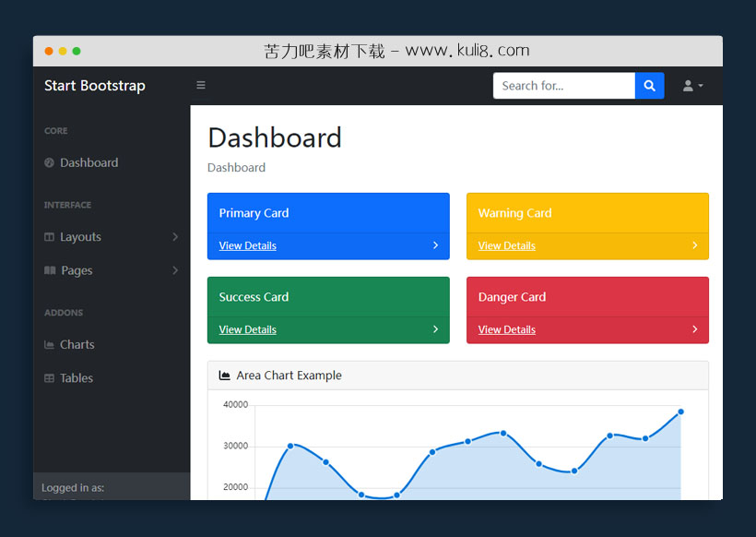Click View Details on Warning Card
756x537 pixels.
pos(506,246)
